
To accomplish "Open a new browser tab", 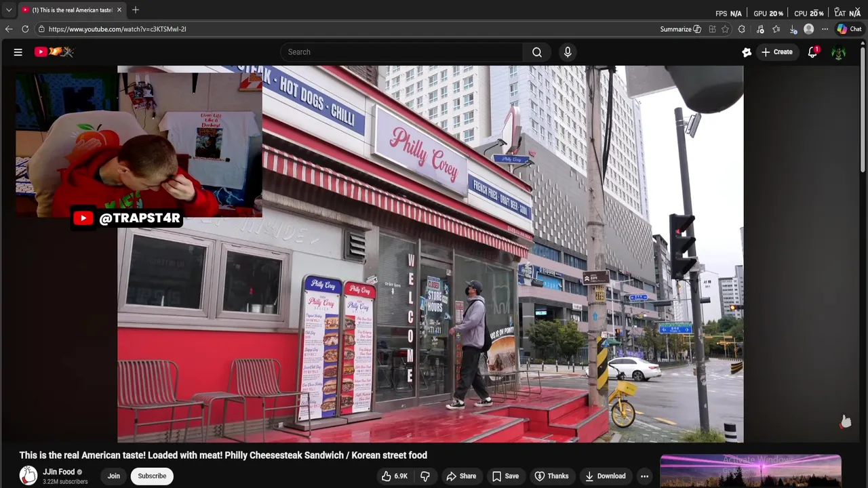I will (x=136, y=10).
